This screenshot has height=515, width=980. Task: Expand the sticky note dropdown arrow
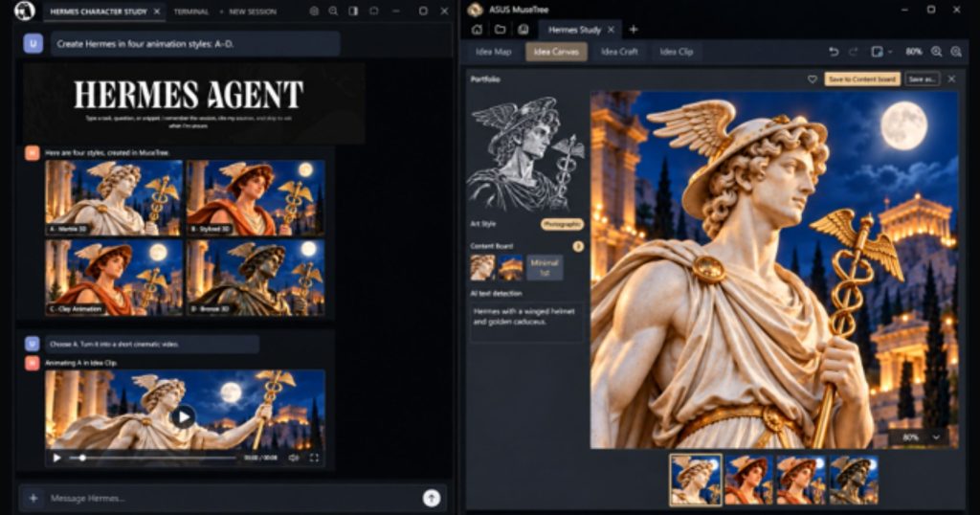tap(890, 52)
